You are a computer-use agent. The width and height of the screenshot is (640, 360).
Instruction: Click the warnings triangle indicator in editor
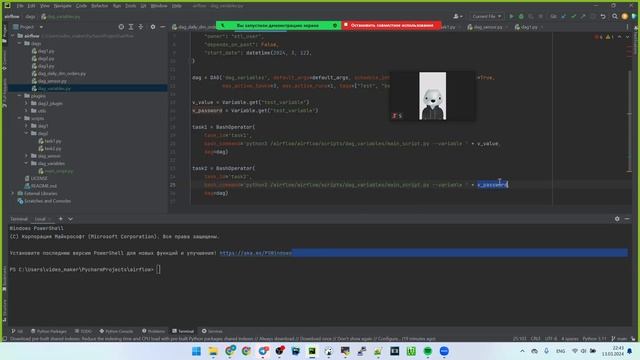pyautogui.click(x=609, y=37)
